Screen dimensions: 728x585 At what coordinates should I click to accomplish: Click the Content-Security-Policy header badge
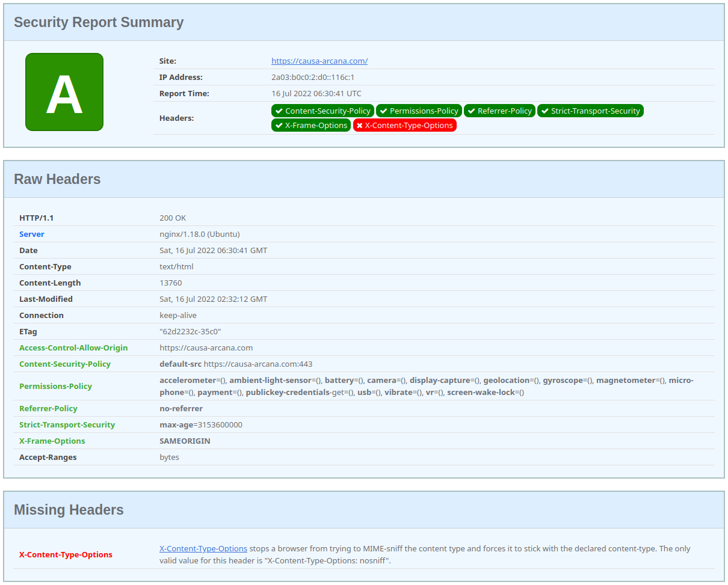[322, 111]
